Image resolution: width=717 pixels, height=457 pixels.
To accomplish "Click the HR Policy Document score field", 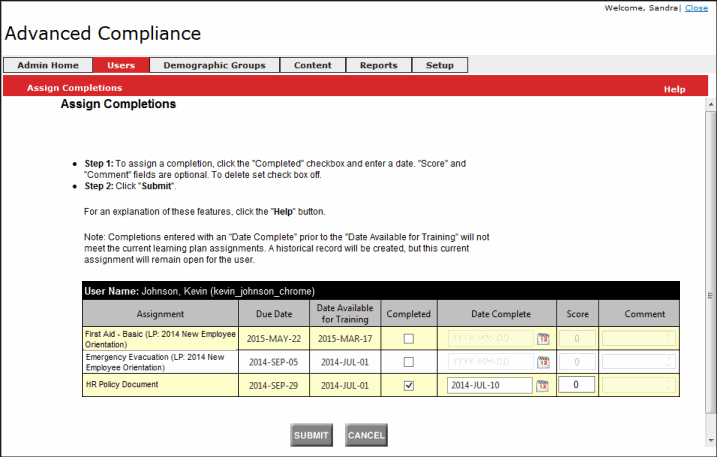I will pyautogui.click(x=576, y=385).
